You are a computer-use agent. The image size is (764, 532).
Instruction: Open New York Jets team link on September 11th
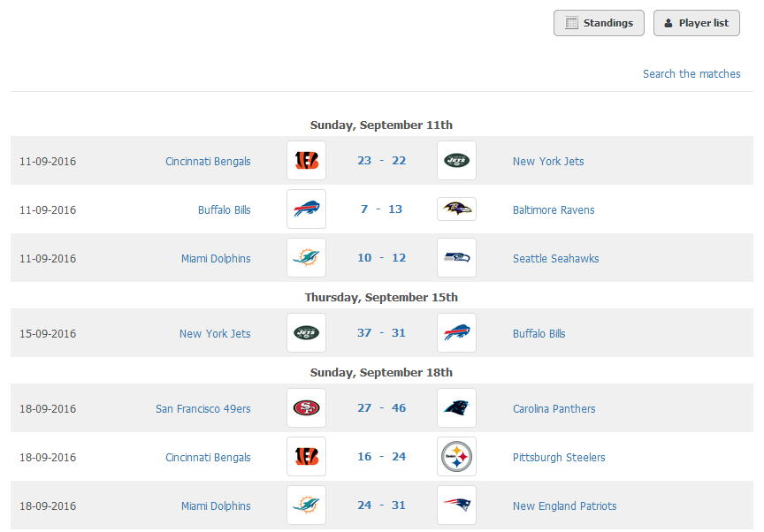pyautogui.click(x=548, y=161)
